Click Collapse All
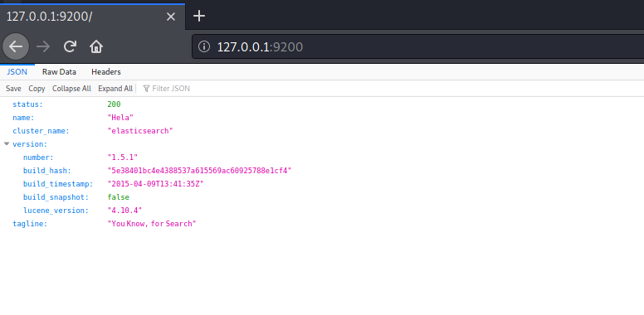The image size is (644, 315). coord(71,89)
